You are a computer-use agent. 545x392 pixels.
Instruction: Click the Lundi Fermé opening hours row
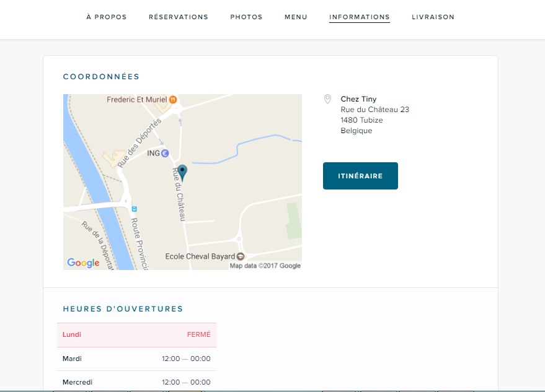(x=136, y=334)
